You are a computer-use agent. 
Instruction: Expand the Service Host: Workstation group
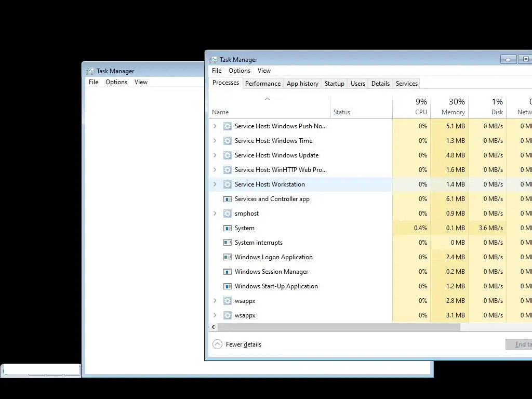tap(215, 184)
